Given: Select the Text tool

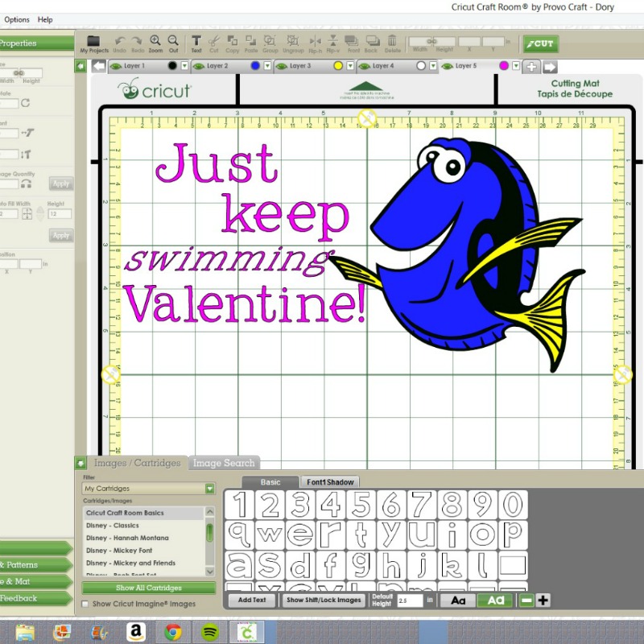Looking at the screenshot, I should pos(196,44).
